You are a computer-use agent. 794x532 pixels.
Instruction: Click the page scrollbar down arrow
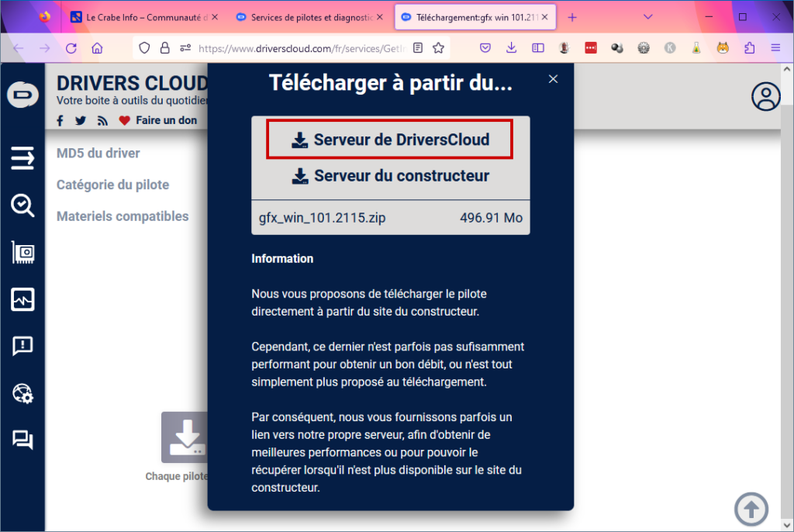[x=786, y=524]
